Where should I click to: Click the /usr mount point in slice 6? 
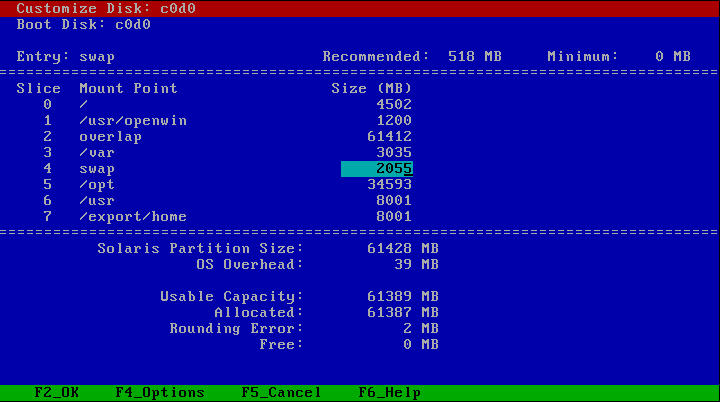pyautogui.click(x=97, y=201)
